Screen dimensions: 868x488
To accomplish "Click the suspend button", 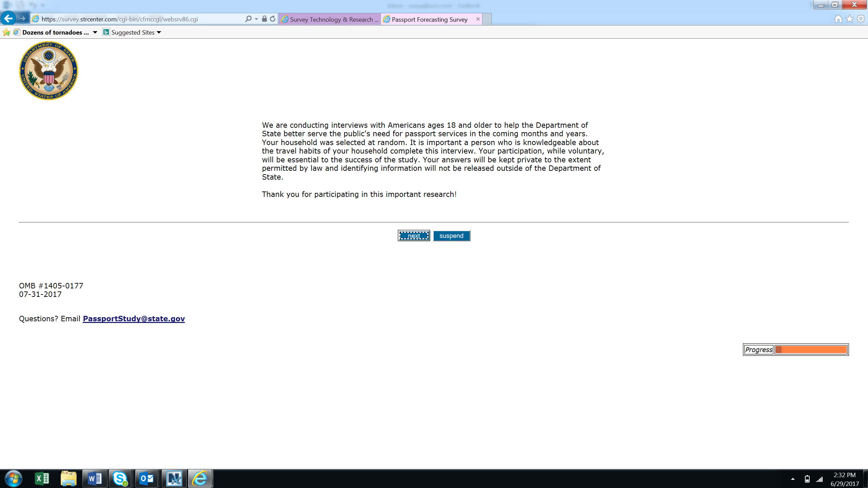I will tap(451, 236).
